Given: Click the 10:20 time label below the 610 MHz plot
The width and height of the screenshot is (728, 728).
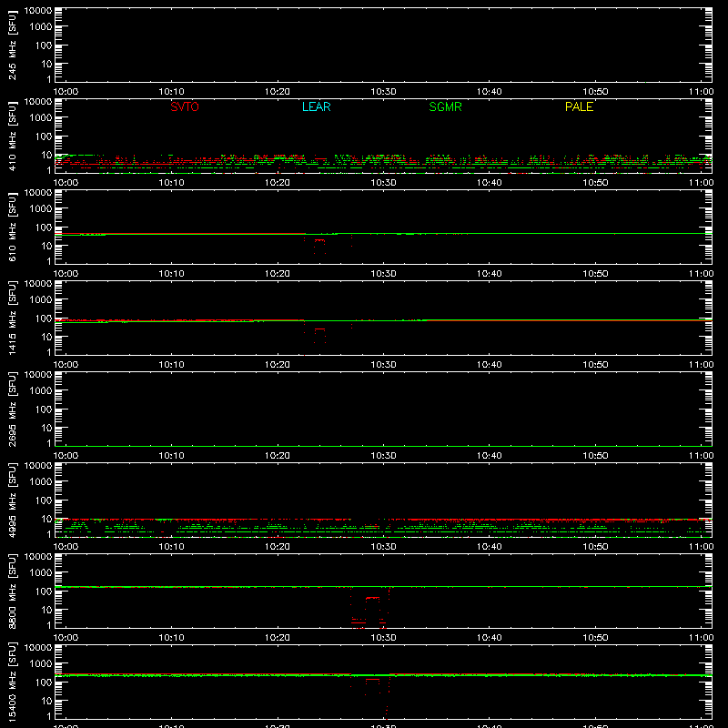Looking at the screenshot, I should click(278, 274).
